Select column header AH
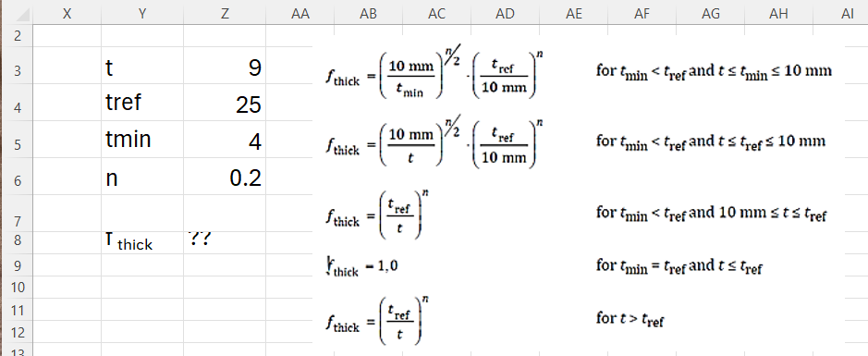Screen dimensions: 868x356 click(779, 14)
